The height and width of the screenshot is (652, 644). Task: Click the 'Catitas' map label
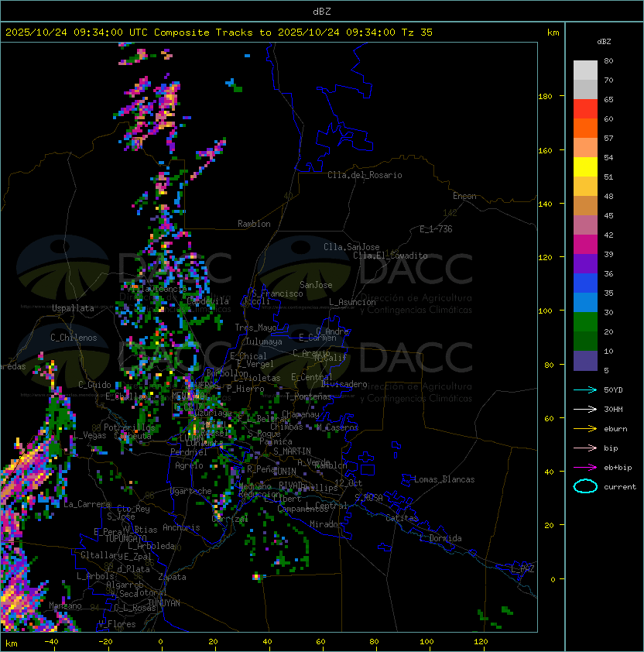402,518
